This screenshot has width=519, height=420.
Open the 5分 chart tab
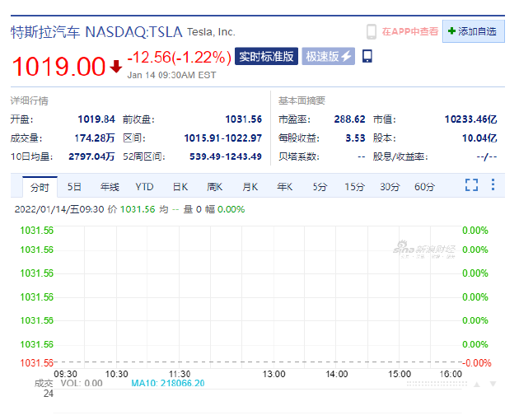(320, 187)
